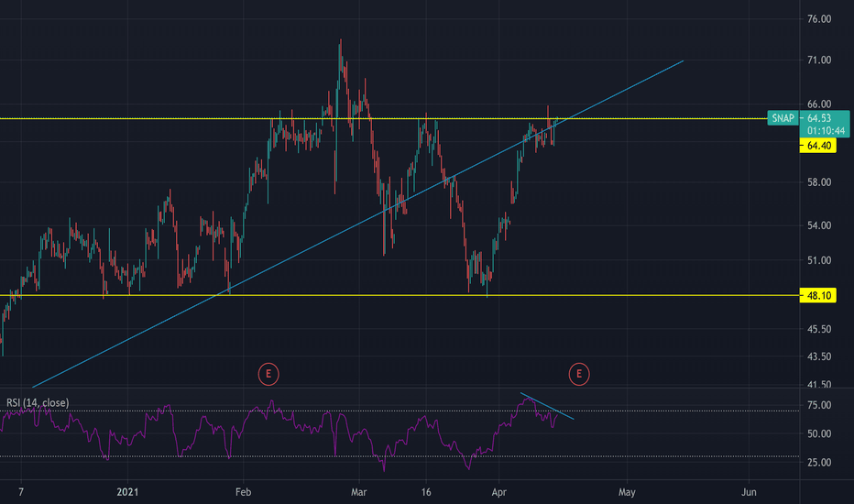Click the 7 date label on time axis
The height and width of the screenshot is (504, 854).
tap(21, 492)
